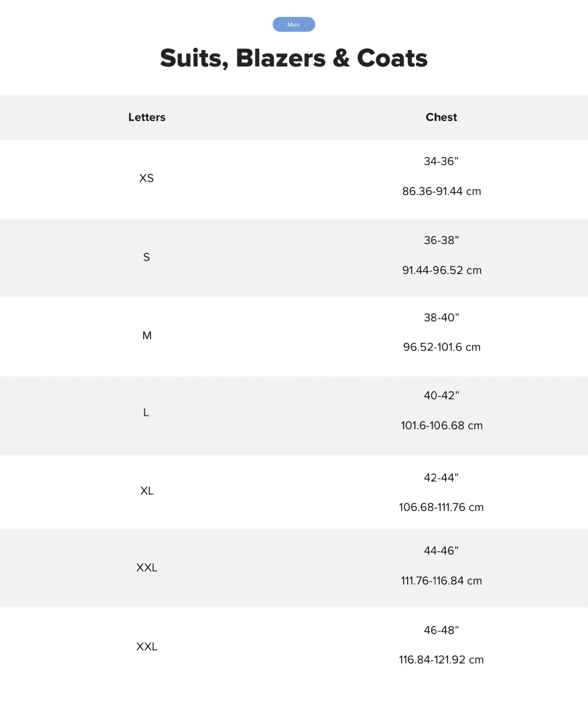Click the 36-38" chest measurement
This screenshot has width=588, height=720.
click(441, 240)
